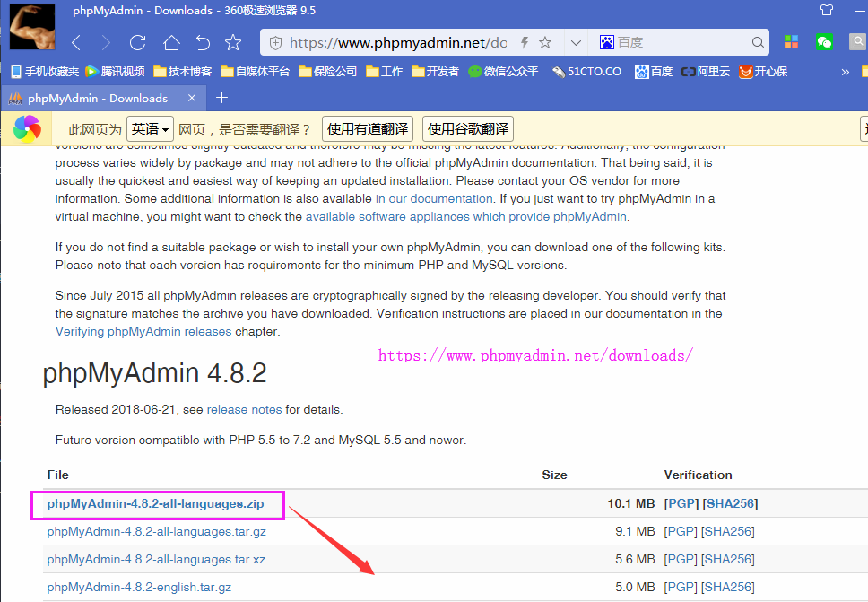Click the 5.6 MB size cell

[635, 559]
